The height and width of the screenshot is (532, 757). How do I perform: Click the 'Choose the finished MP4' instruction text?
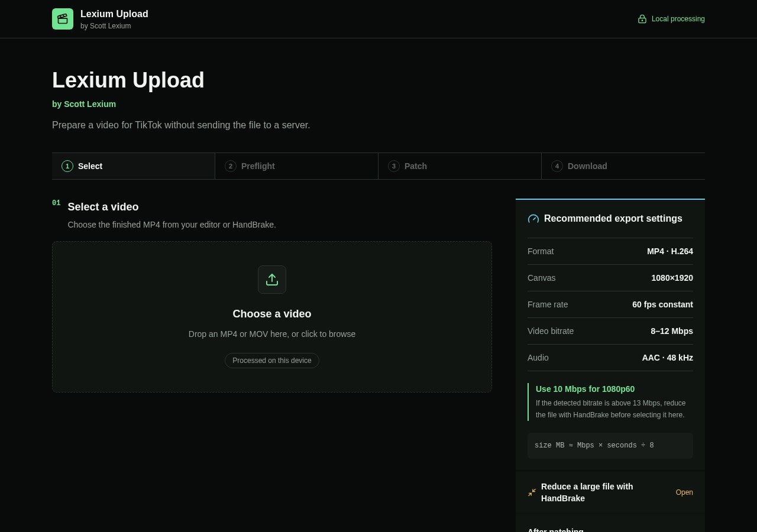[172, 225]
